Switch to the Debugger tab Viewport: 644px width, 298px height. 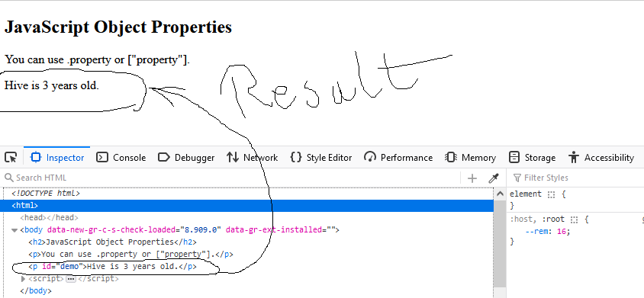coord(186,157)
